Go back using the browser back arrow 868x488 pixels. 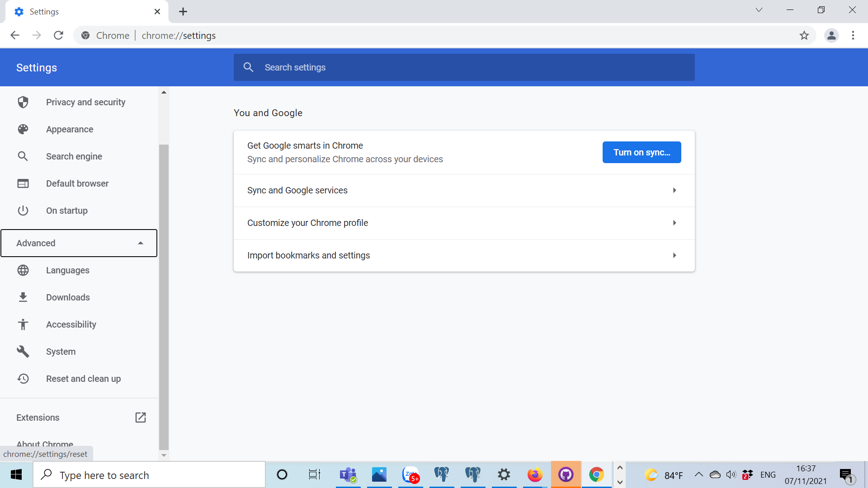[15, 35]
